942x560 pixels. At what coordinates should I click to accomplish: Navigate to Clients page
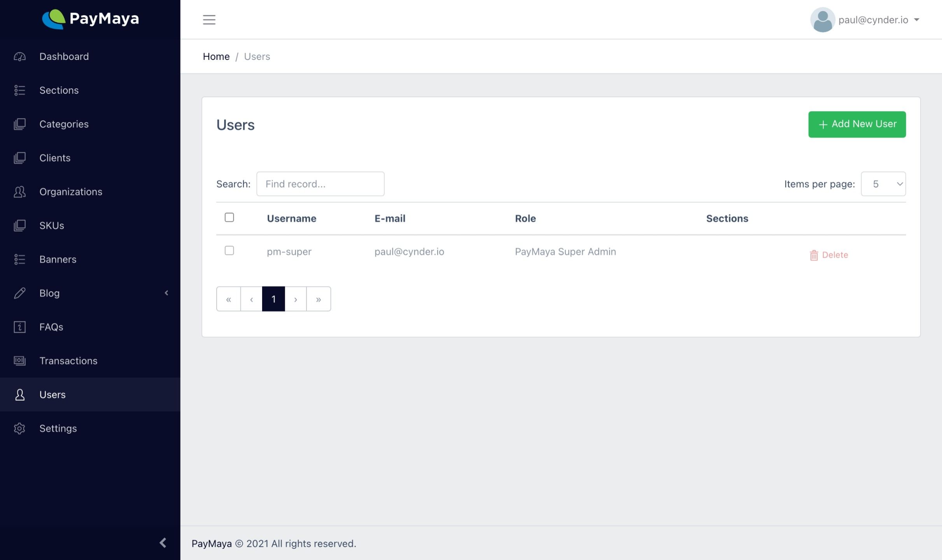90,158
